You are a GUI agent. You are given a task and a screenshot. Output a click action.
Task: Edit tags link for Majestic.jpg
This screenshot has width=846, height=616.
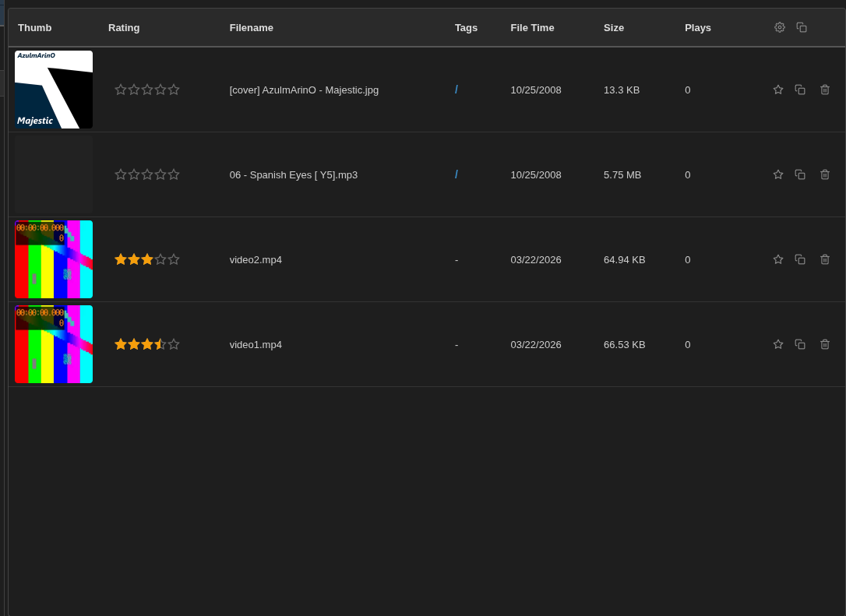[x=456, y=90]
